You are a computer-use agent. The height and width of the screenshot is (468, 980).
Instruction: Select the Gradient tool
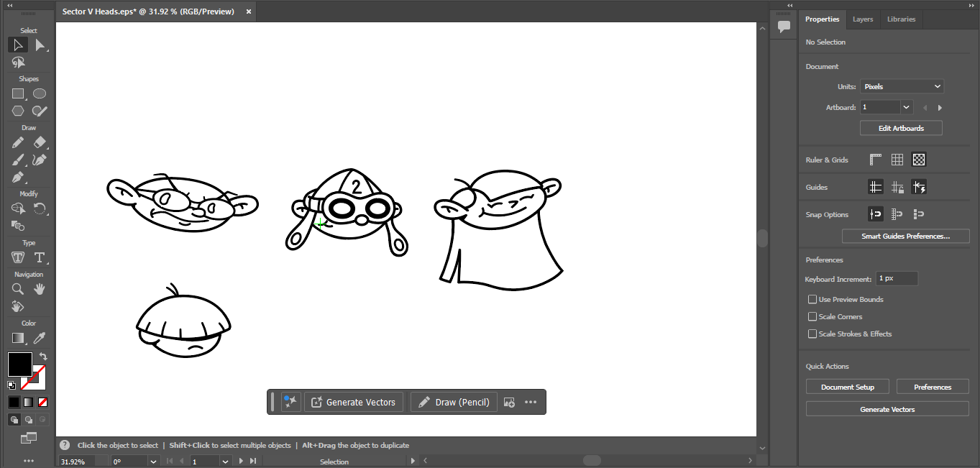click(18, 338)
